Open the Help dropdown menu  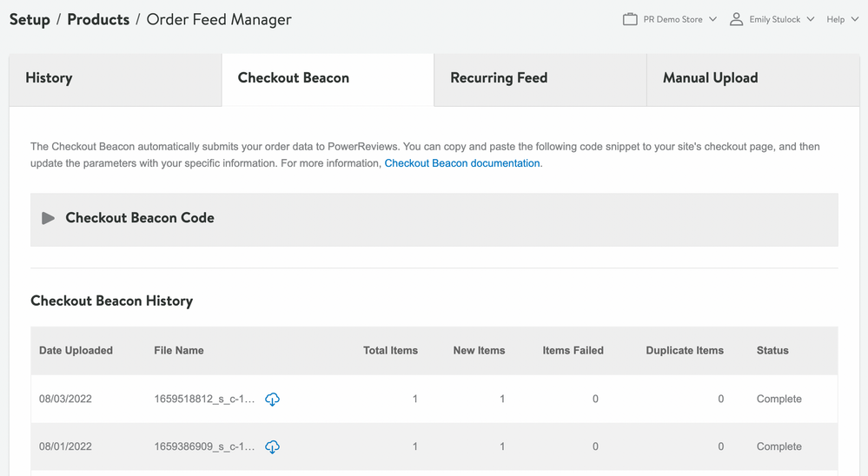pos(843,19)
